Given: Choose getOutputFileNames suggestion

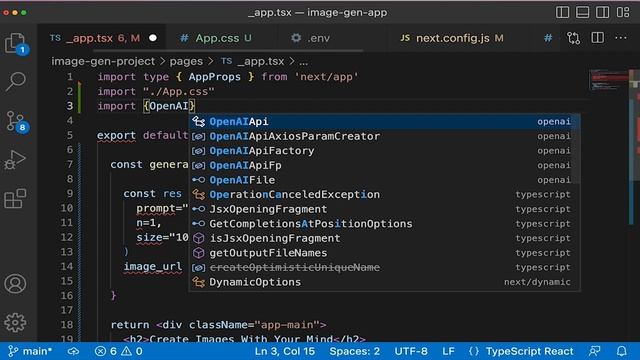Looking at the screenshot, I should tap(384, 253).
